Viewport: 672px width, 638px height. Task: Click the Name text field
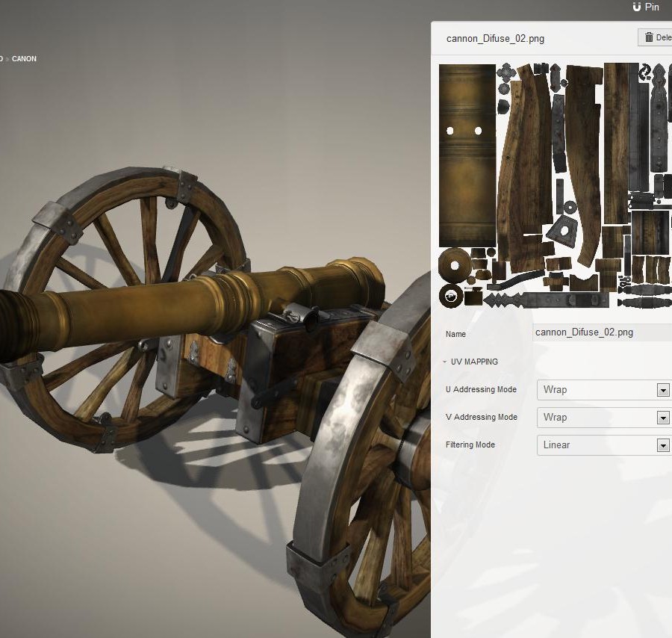[601, 333]
